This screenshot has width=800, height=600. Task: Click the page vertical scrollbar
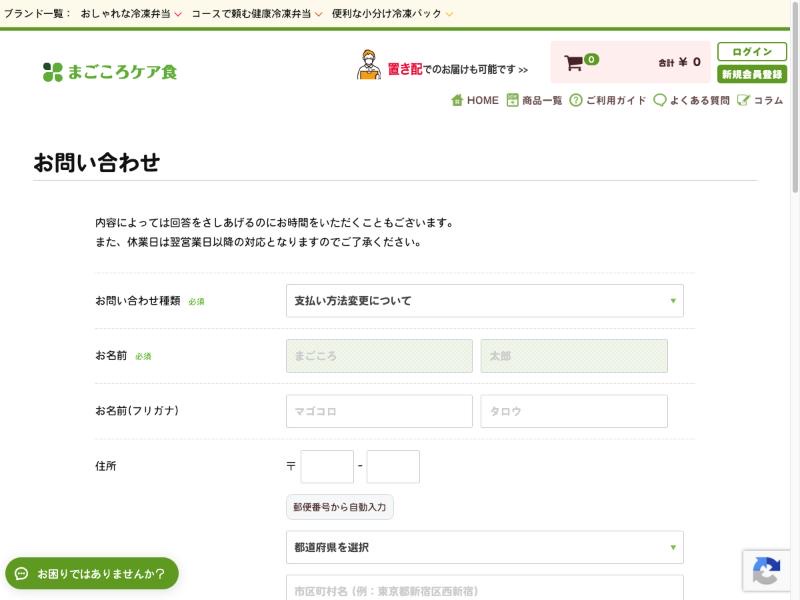click(x=795, y=97)
